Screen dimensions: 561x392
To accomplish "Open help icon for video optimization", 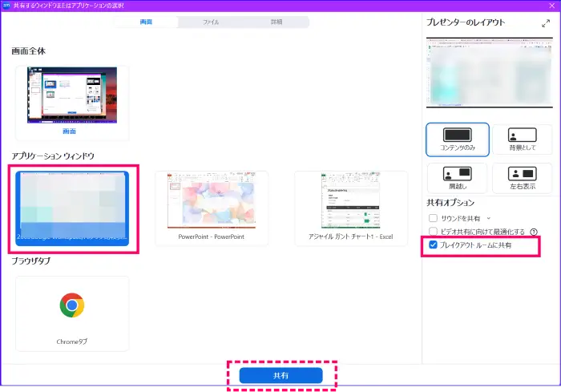I will click(534, 232).
